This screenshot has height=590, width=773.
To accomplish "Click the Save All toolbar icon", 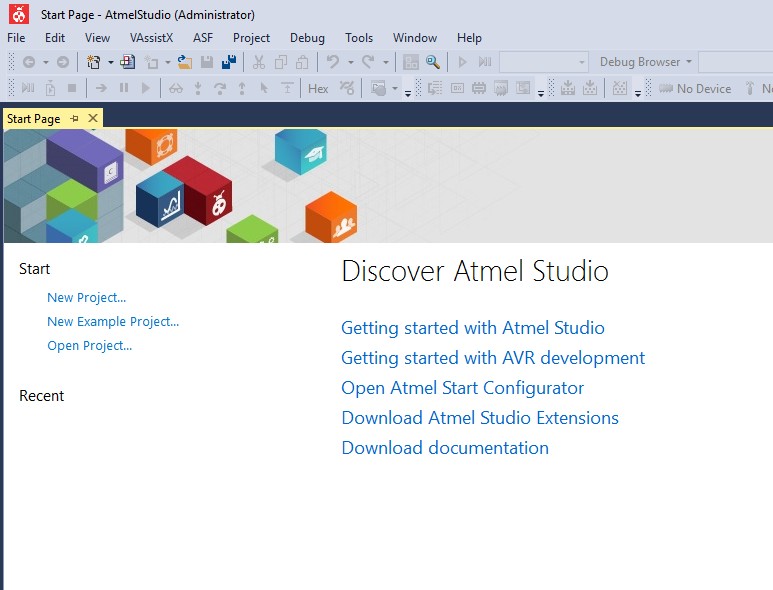I will 228,62.
